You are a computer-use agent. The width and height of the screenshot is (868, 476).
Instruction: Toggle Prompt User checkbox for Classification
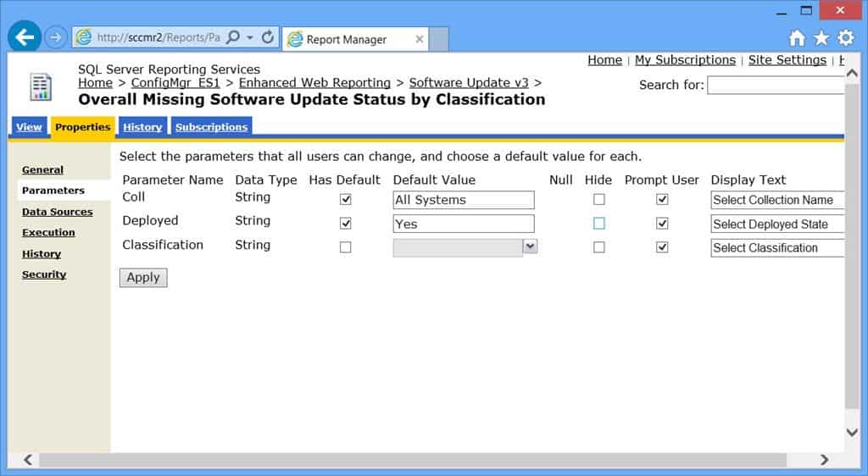pos(662,247)
